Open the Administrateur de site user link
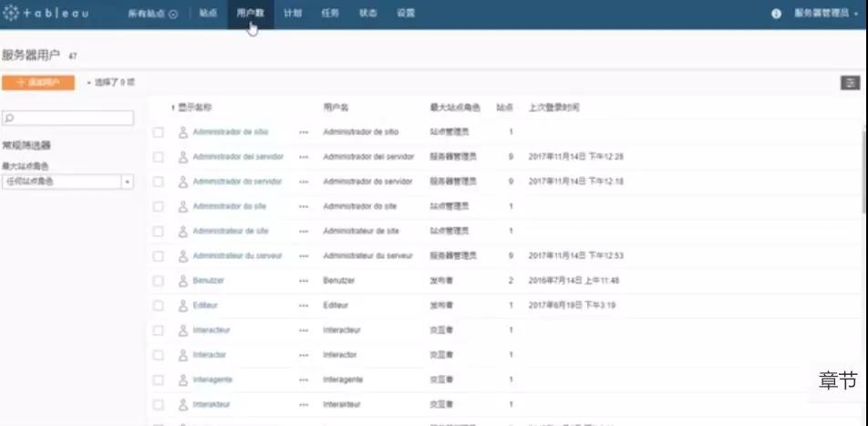The height and width of the screenshot is (426, 868). point(231,231)
